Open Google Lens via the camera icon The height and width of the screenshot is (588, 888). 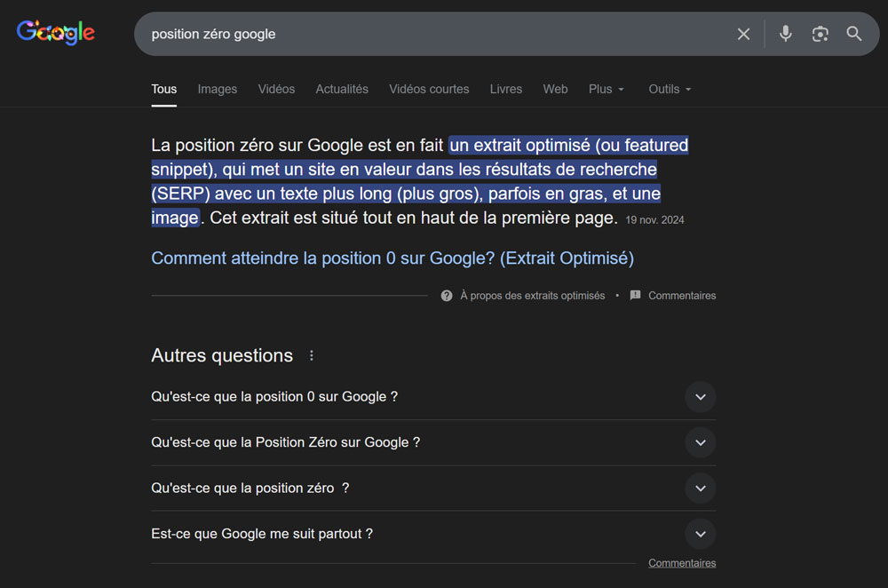[x=819, y=33]
